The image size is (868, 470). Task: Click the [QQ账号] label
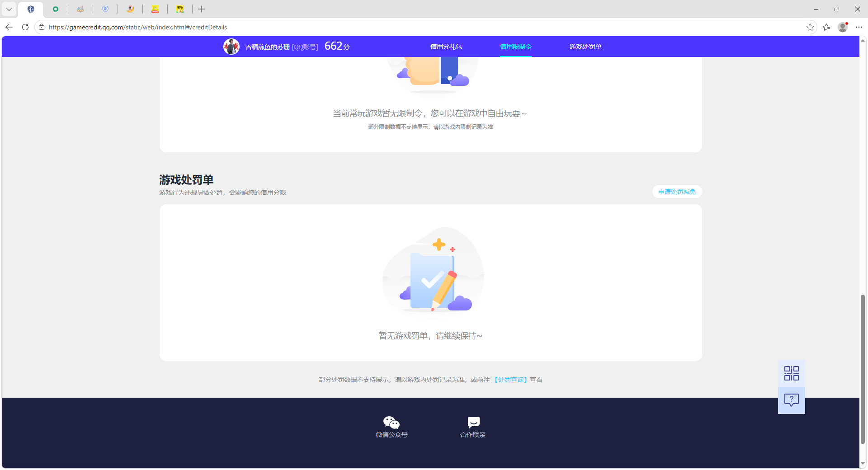click(x=305, y=47)
